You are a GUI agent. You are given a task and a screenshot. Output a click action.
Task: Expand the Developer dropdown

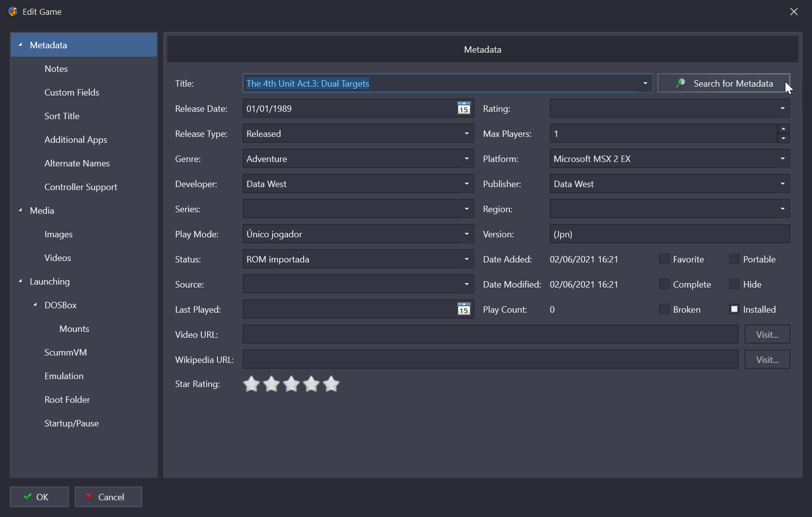[467, 184]
